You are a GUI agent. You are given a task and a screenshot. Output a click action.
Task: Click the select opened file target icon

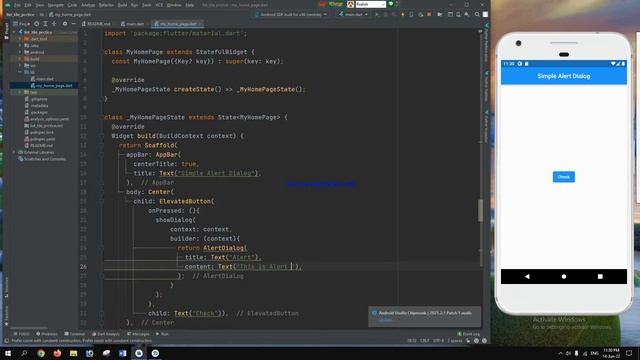(37, 24)
